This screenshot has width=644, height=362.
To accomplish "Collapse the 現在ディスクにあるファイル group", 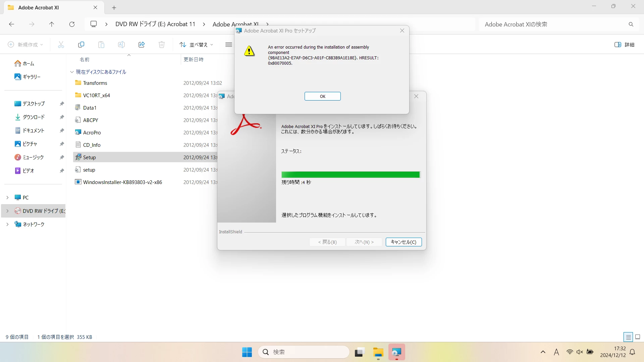I will 72,72.
